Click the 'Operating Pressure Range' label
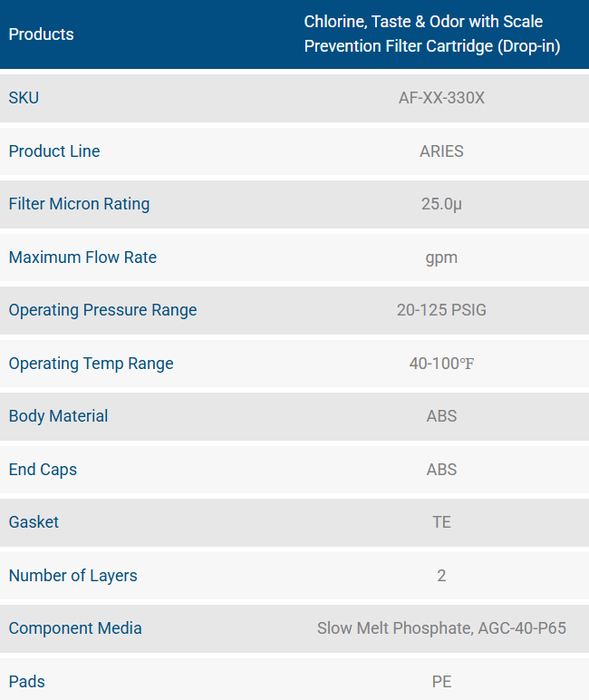Viewport: 589px width, 700px height. 103,310
